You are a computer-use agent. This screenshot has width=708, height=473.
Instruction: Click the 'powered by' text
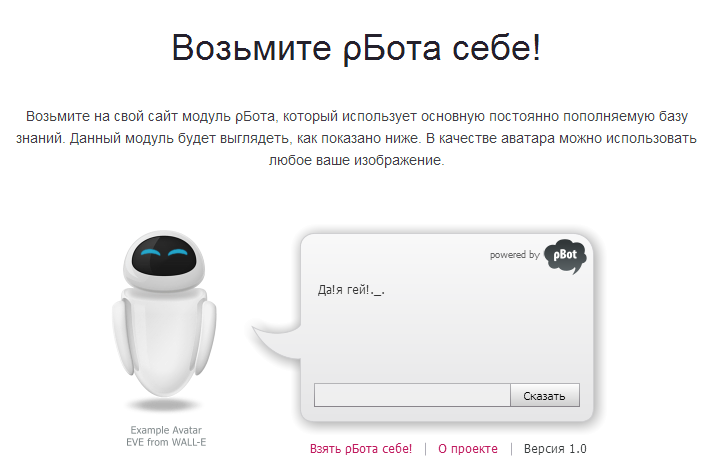[x=515, y=255]
